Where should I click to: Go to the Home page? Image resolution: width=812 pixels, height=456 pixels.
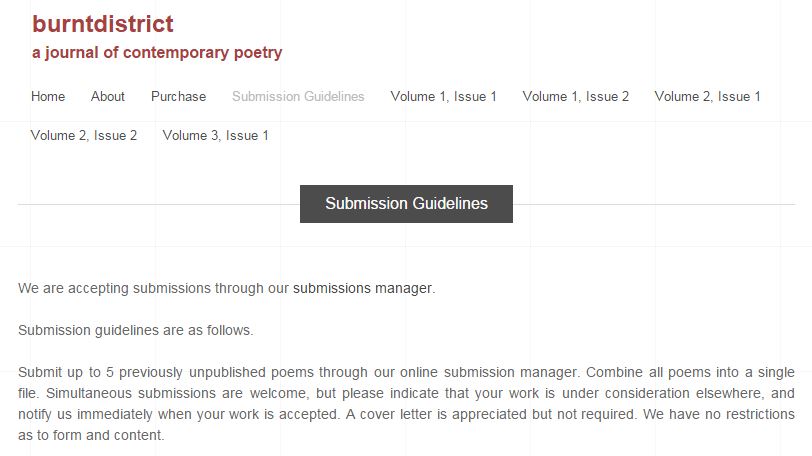[x=48, y=97]
